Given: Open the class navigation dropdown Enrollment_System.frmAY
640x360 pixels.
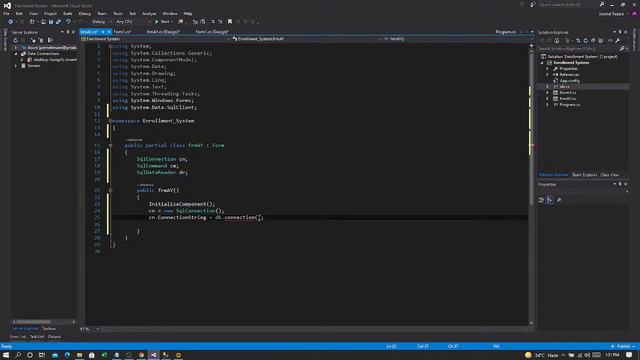Looking at the screenshot, I should pos(307,39).
